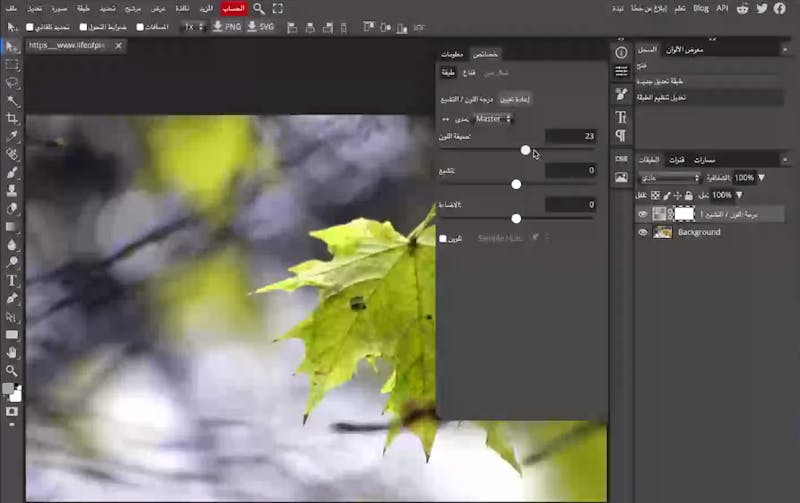This screenshot has height=503, width=800.
Task: Open the layer blend mode dropdown
Action: click(668, 178)
